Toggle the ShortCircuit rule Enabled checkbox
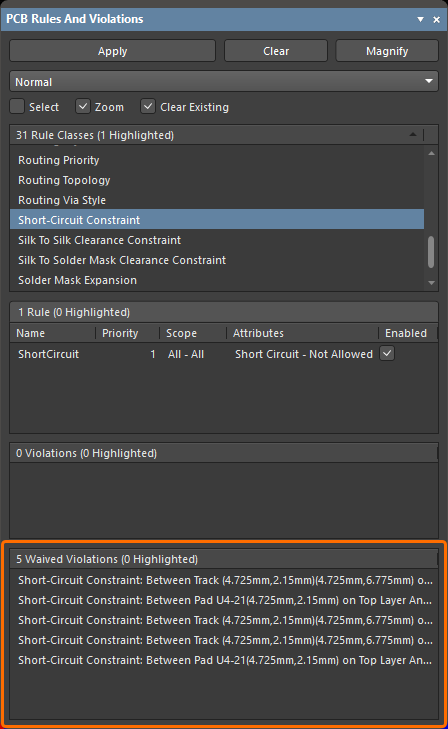The height and width of the screenshot is (729, 448). (x=387, y=353)
